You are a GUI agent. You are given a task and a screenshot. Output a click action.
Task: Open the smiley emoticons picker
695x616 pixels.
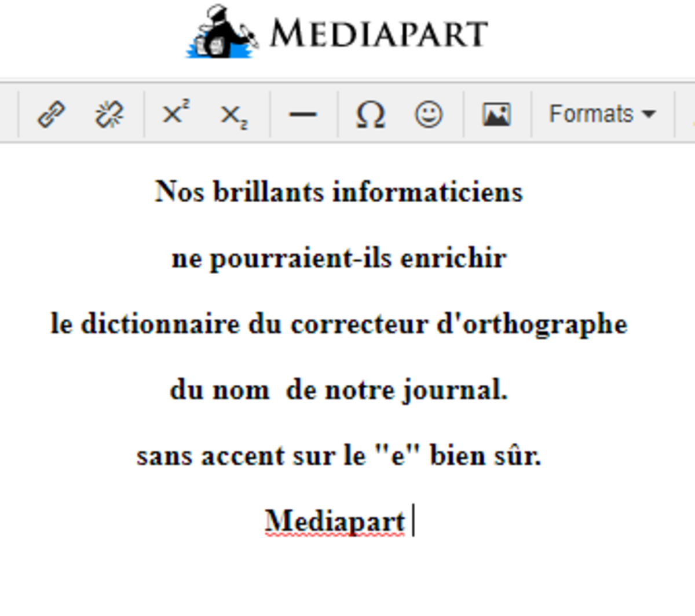pyautogui.click(x=429, y=114)
